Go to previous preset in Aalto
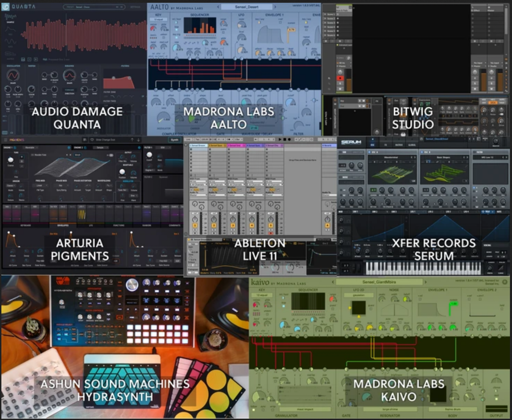 pyautogui.click(x=218, y=7)
